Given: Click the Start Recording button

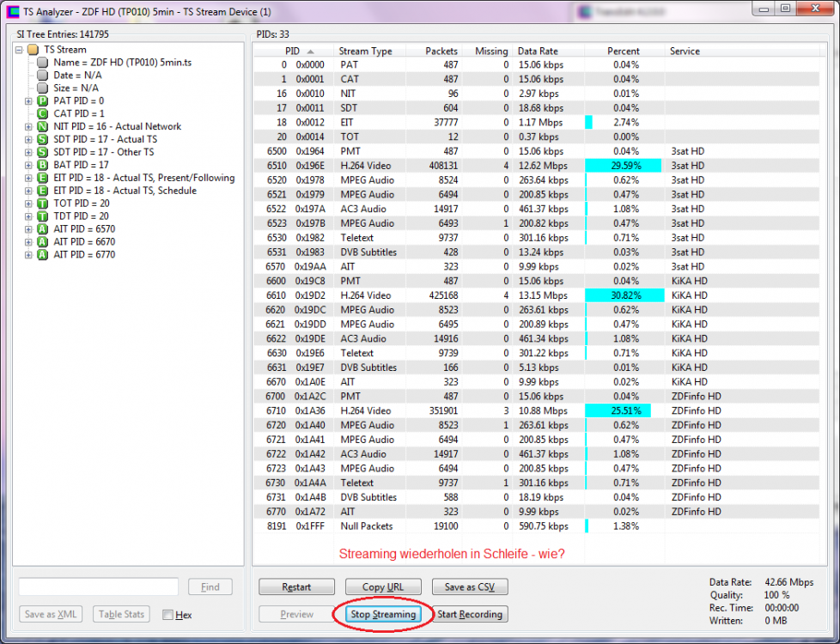Looking at the screenshot, I should [469, 615].
